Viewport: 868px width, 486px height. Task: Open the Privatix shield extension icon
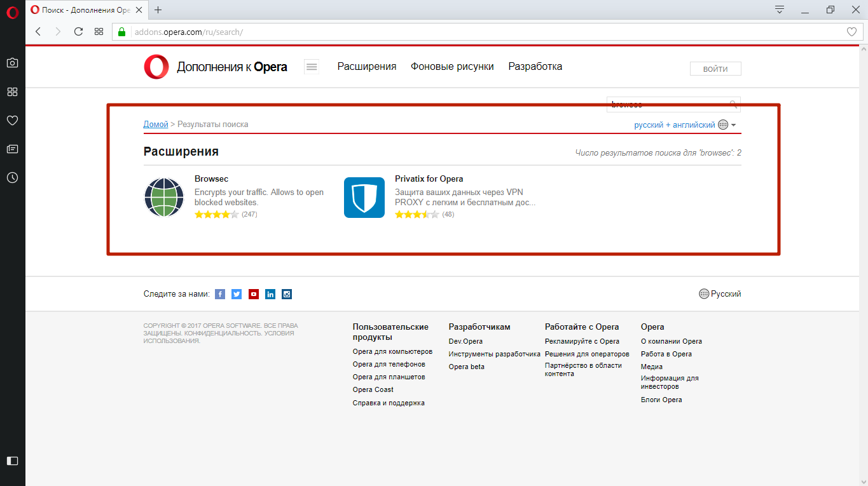[364, 198]
